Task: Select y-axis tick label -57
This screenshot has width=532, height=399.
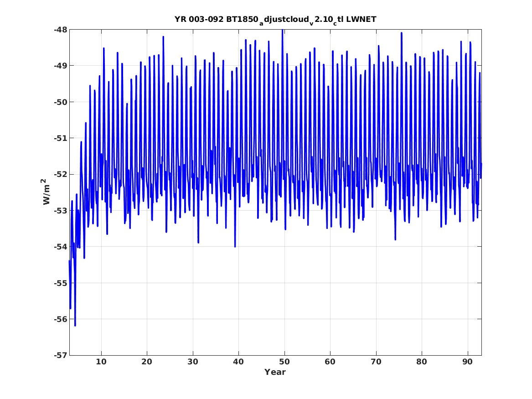Action: [61, 355]
